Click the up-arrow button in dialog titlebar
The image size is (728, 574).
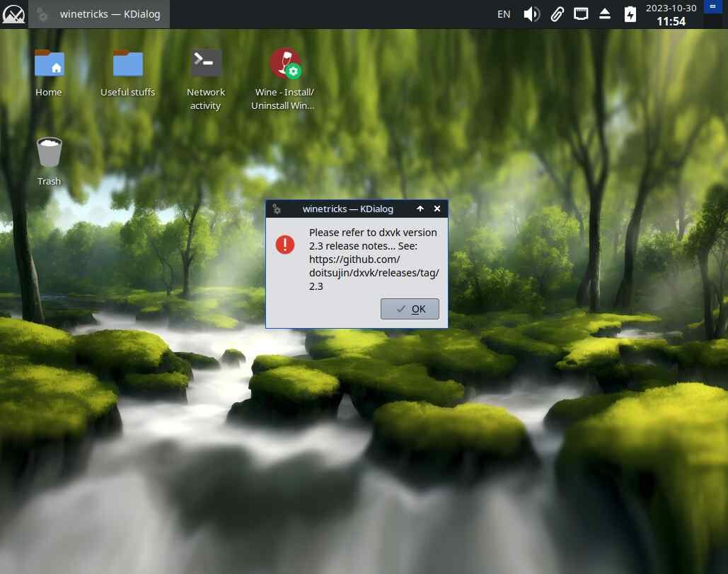(420, 209)
